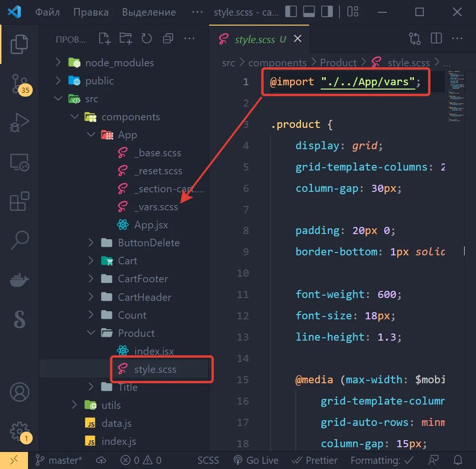Toggle secondary side bar visibility
This screenshot has width=476, height=469.
point(327,12)
